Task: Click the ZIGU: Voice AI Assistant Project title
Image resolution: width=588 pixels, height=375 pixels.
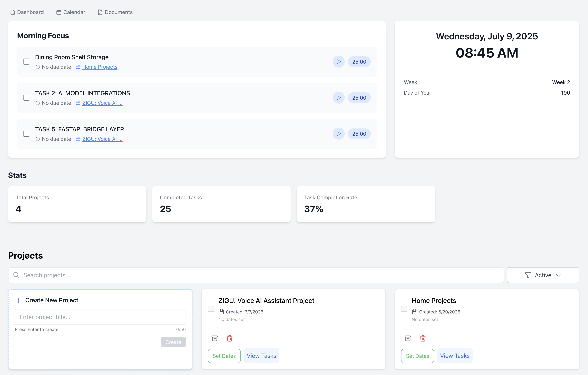Action: click(x=266, y=301)
